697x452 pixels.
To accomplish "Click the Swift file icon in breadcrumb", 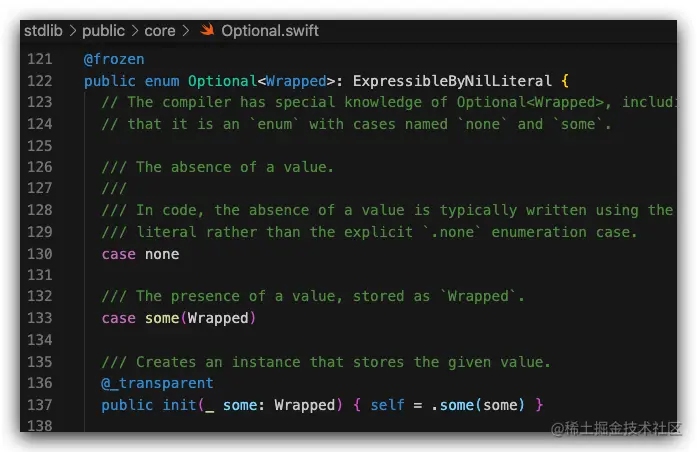I will (207, 30).
